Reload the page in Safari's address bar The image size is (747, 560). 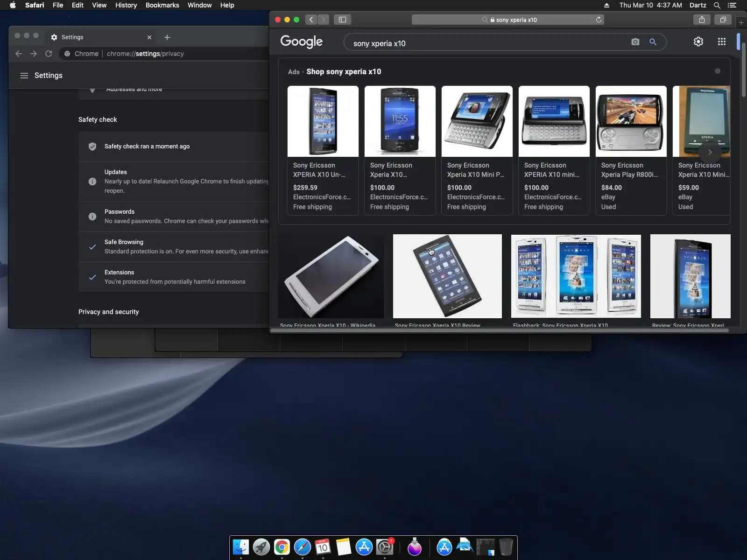tap(599, 20)
